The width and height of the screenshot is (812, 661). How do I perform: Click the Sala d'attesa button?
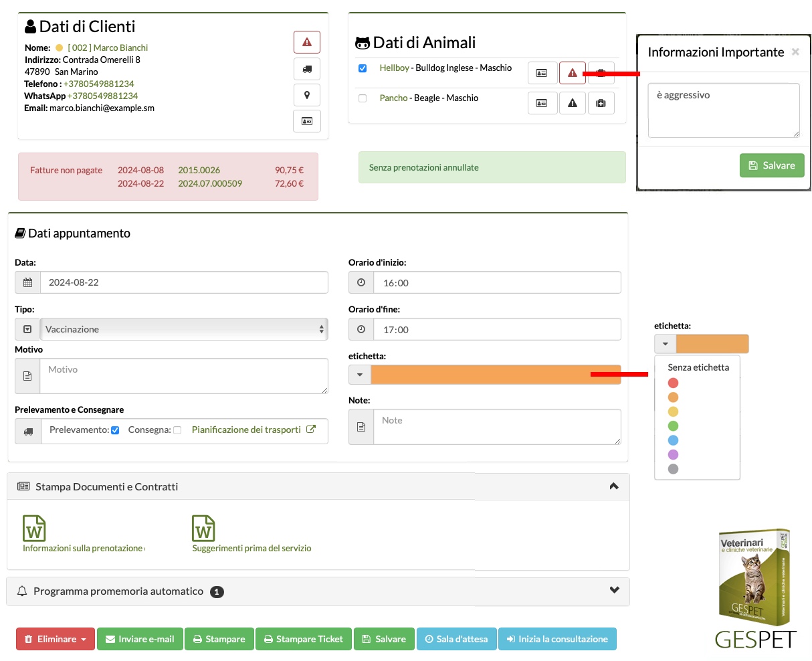(456, 639)
